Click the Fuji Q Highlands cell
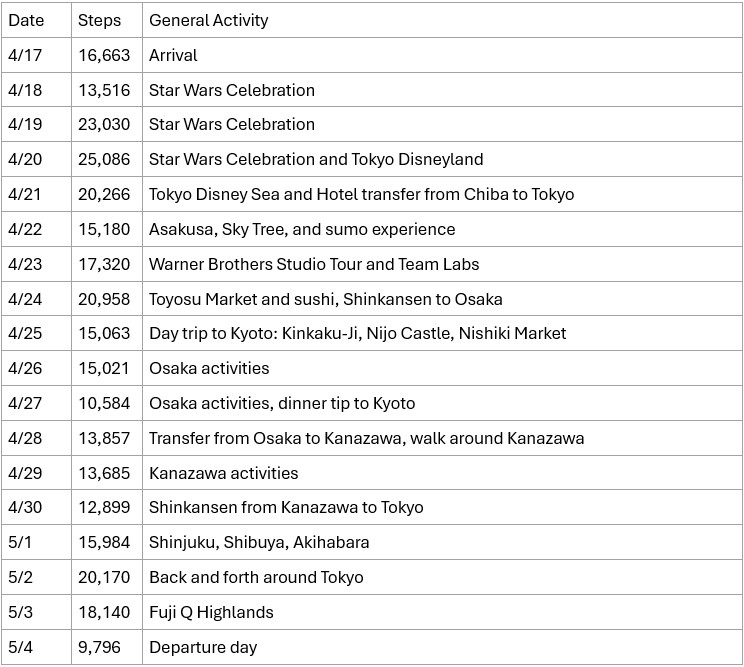The height and width of the screenshot is (667, 744). tap(211, 612)
